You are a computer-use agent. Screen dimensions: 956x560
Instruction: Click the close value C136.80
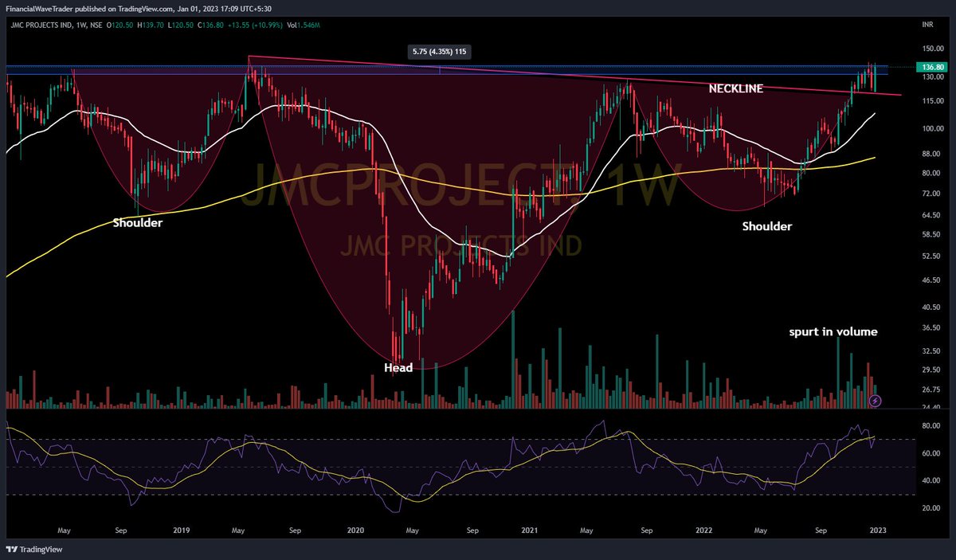[x=210, y=26]
